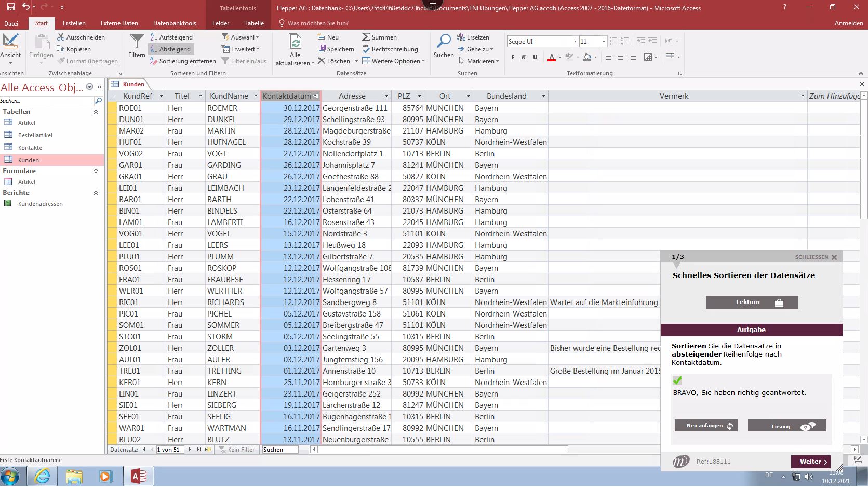Delete record using Löschen
Viewport: 868px width, 487px height.
coord(334,61)
